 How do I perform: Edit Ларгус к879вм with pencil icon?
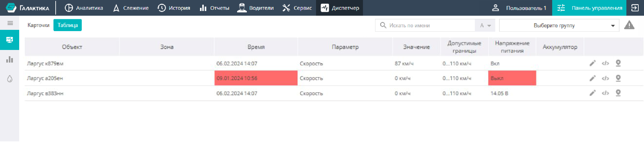point(592,63)
